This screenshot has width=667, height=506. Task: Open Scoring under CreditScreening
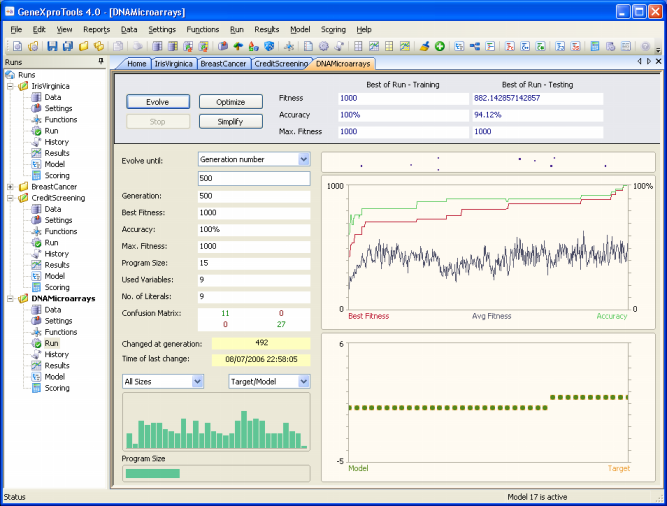coord(57,287)
